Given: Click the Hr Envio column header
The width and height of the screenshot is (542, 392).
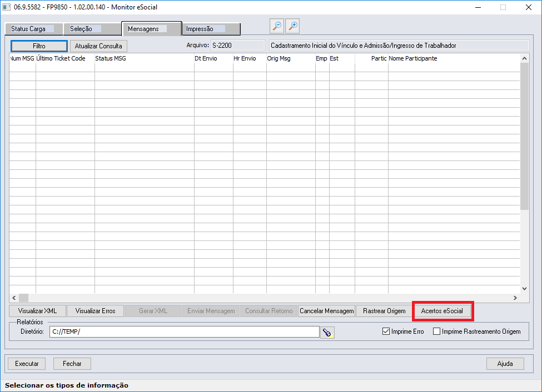Looking at the screenshot, I should click(250, 58).
